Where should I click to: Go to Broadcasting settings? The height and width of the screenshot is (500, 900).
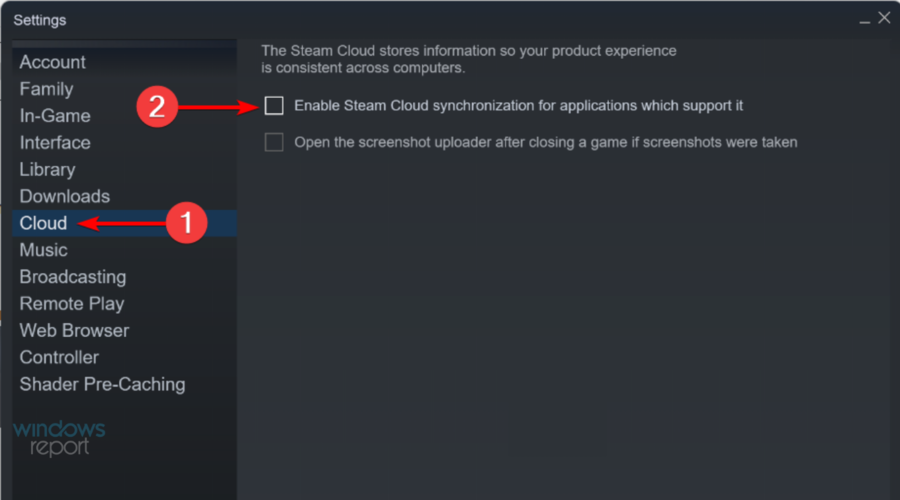tap(73, 277)
